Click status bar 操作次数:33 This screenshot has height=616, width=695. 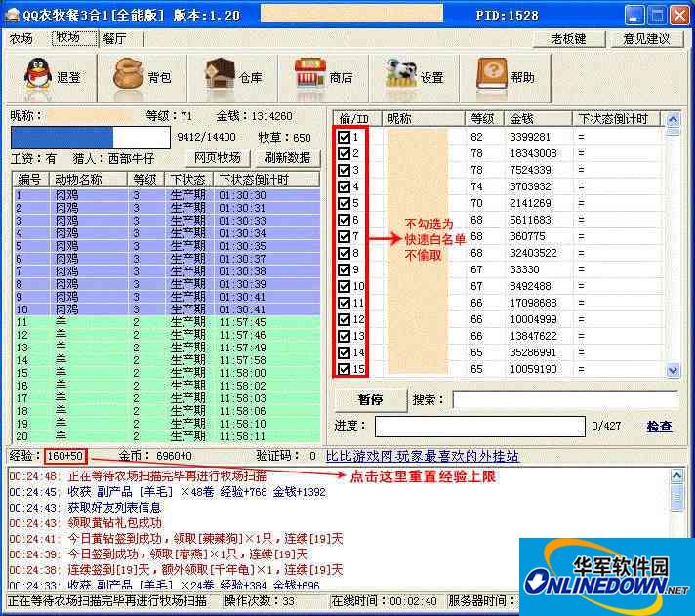pos(260,601)
